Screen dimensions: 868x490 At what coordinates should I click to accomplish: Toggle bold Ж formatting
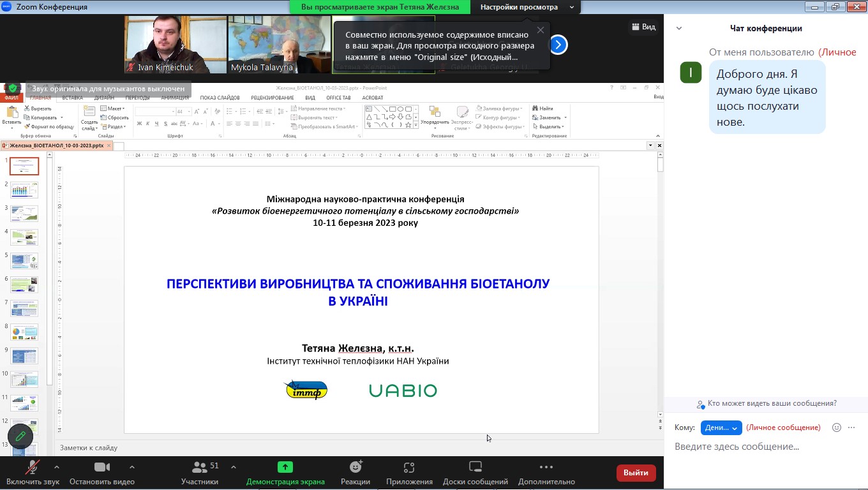pyautogui.click(x=139, y=124)
